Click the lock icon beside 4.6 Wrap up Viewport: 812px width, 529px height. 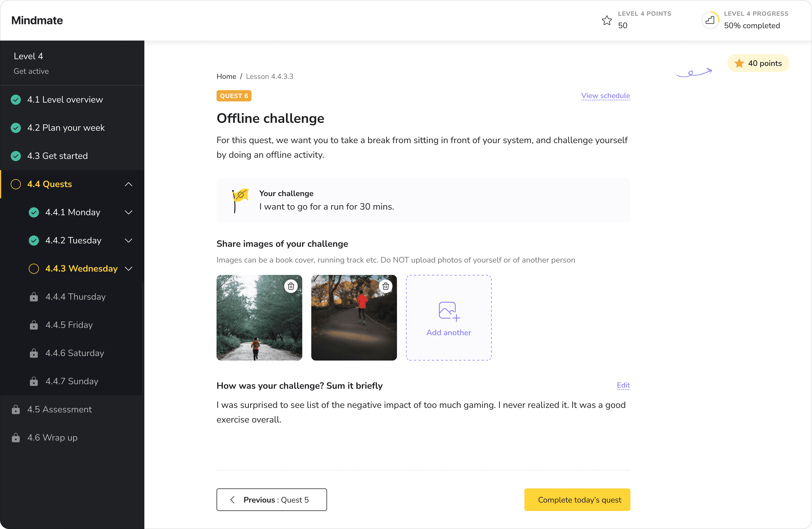coord(16,438)
